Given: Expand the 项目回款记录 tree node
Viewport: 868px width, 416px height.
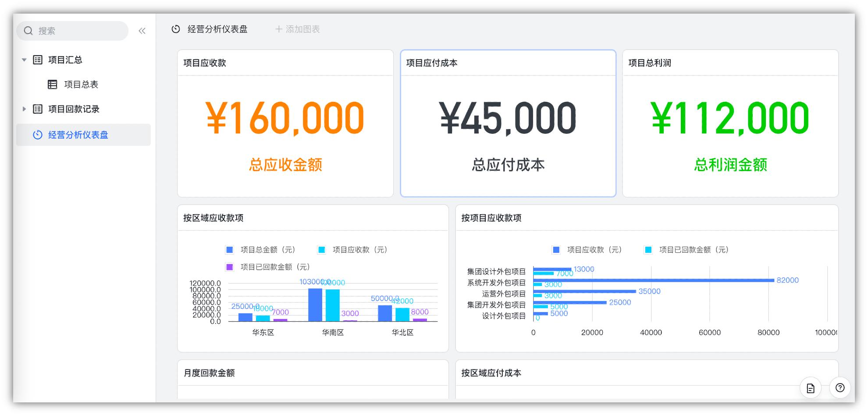Looking at the screenshot, I should 24,109.
